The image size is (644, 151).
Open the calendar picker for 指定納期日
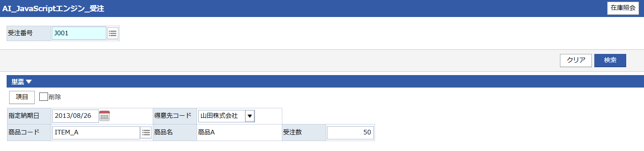coord(105,116)
